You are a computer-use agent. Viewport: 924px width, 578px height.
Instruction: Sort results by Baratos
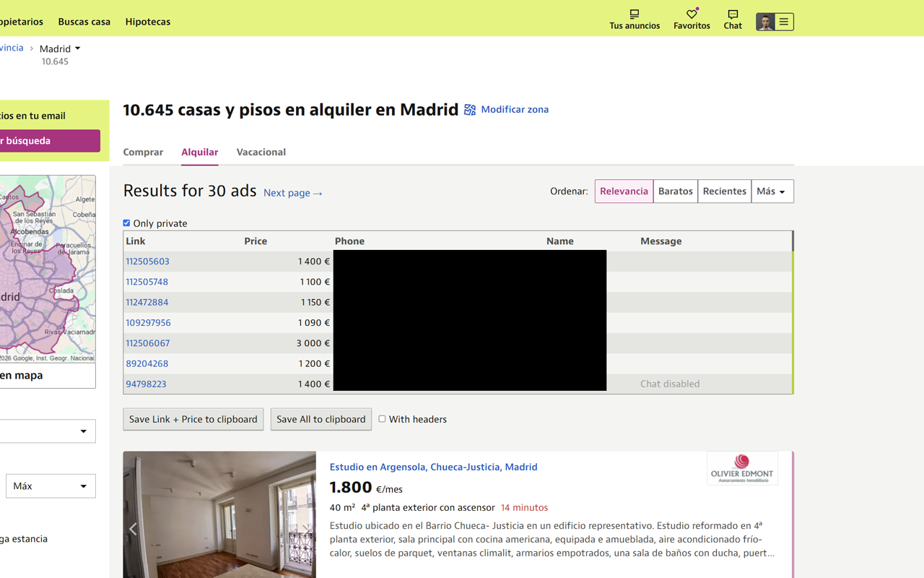pyautogui.click(x=676, y=191)
